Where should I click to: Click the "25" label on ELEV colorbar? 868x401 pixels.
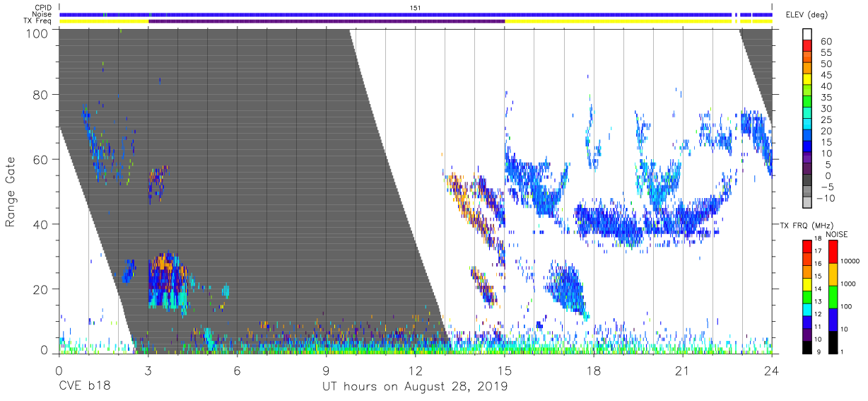827,120
